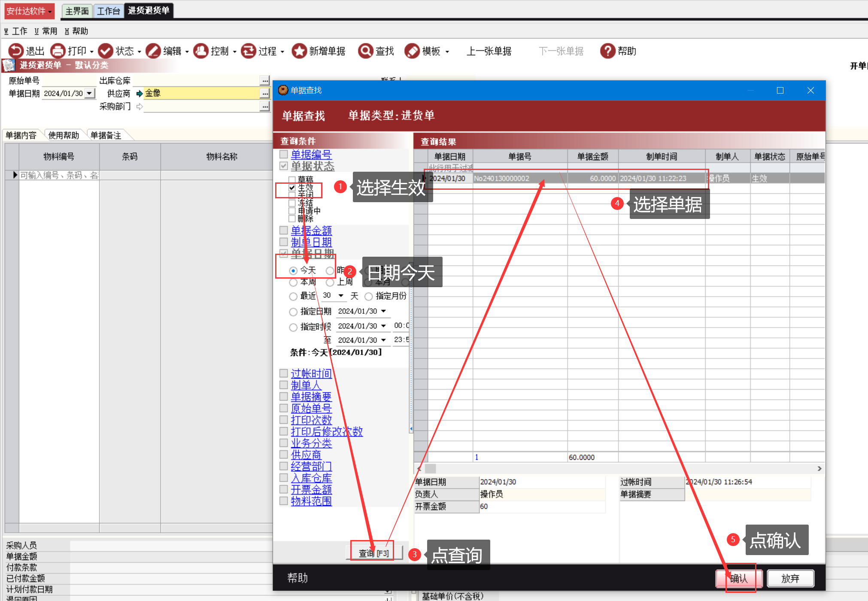Expand the 最近 30 days dropdown

tap(341, 296)
